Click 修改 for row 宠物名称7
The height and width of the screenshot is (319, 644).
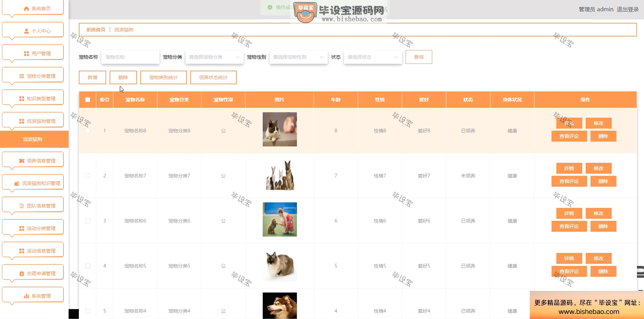598,168
